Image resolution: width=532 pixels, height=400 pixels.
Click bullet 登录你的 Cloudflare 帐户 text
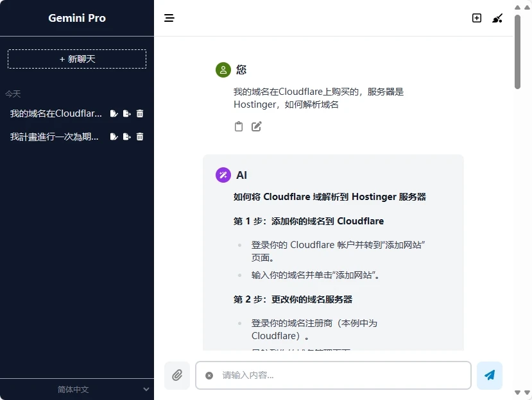[x=338, y=251]
